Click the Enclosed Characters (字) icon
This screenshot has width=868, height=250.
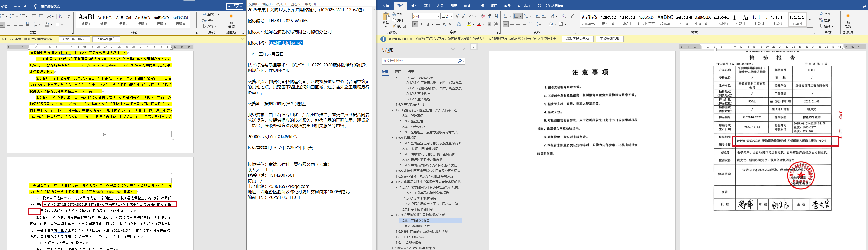(495, 24)
